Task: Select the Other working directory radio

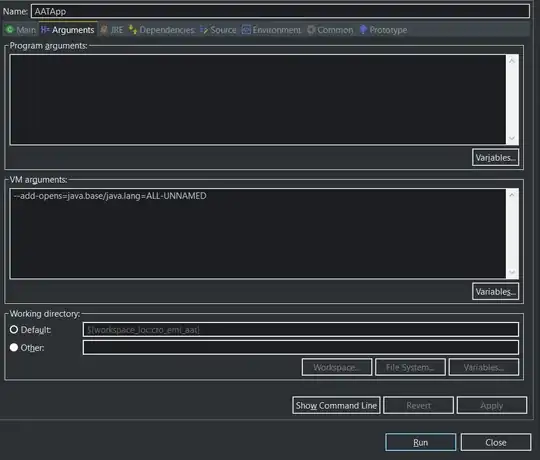Action: [x=14, y=347]
